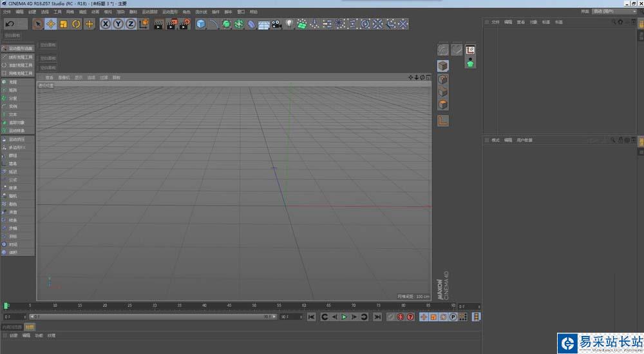Open the 窗口 menu in the menu bar
This screenshot has height=354, width=644.
coord(241,12)
